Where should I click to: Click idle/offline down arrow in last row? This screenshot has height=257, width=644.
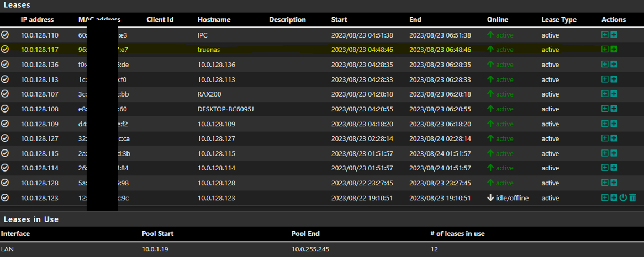point(490,198)
